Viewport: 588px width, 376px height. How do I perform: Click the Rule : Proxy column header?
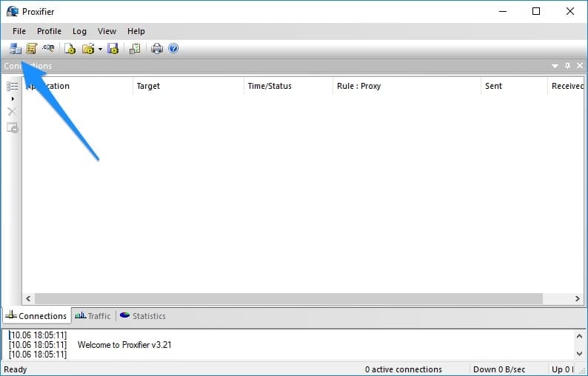[358, 86]
